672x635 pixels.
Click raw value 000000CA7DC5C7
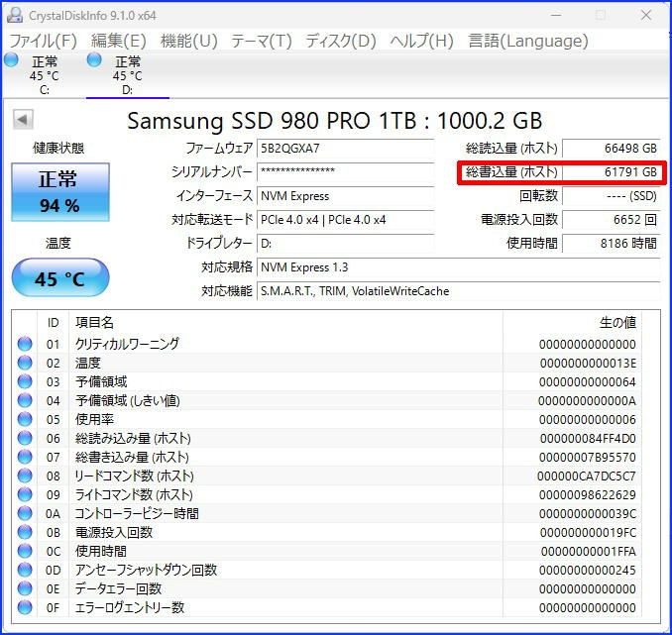pos(587,476)
